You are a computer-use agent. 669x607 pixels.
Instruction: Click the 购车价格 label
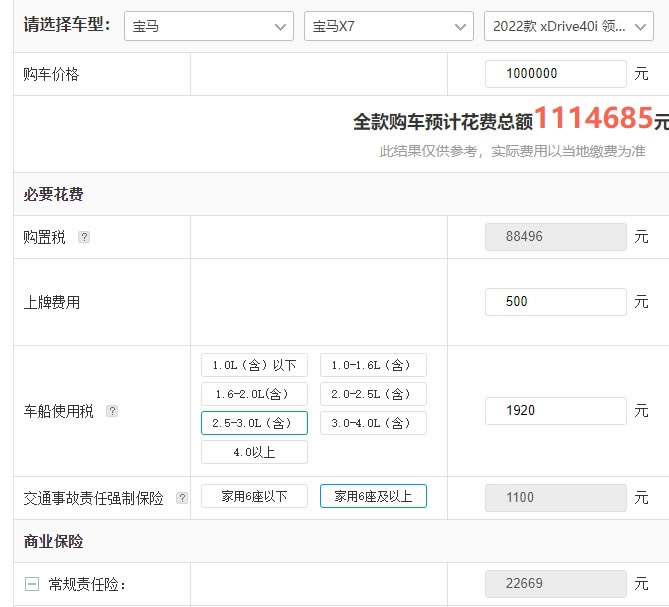point(51,74)
